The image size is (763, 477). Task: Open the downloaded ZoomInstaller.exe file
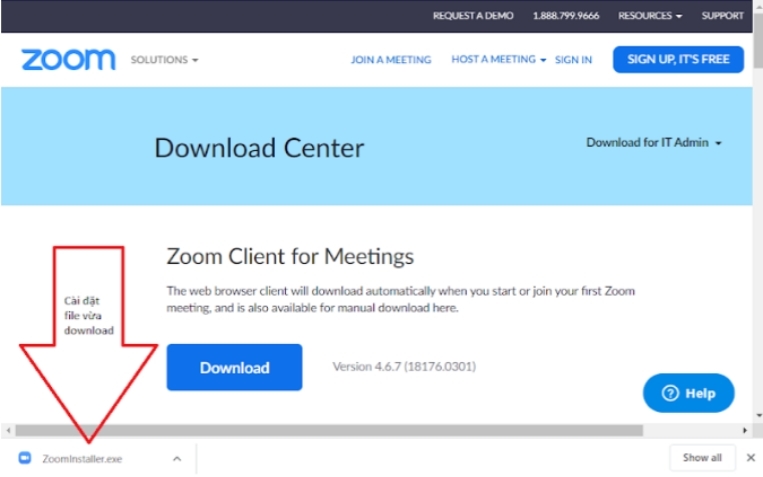coord(81,459)
